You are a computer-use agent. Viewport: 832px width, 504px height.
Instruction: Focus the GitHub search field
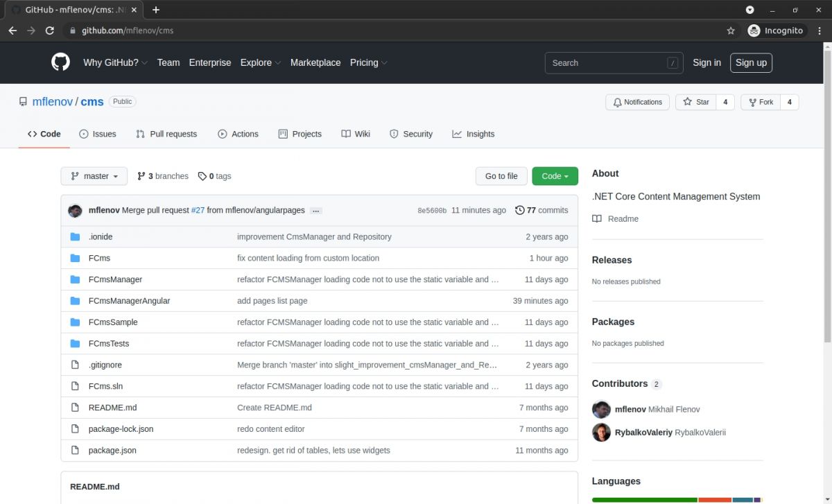(614, 62)
